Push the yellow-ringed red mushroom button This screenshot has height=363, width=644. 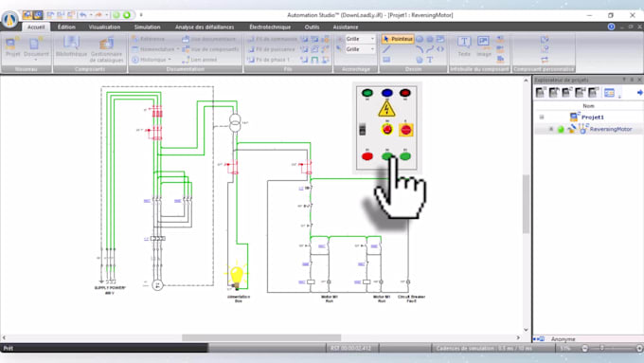pyautogui.click(x=387, y=130)
